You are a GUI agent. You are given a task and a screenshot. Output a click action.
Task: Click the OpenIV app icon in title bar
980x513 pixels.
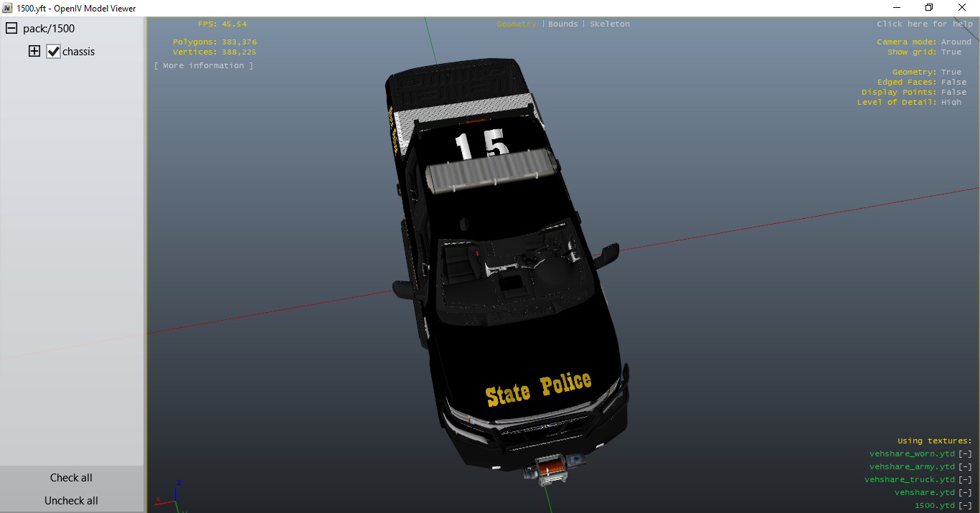pyautogui.click(x=7, y=8)
